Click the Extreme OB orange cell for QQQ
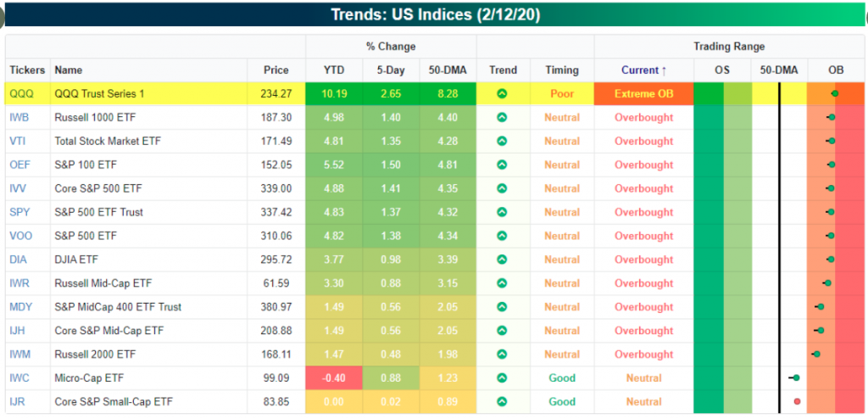This screenshot has width=868, height=419. pyautogui.click(x=643, y=94)
